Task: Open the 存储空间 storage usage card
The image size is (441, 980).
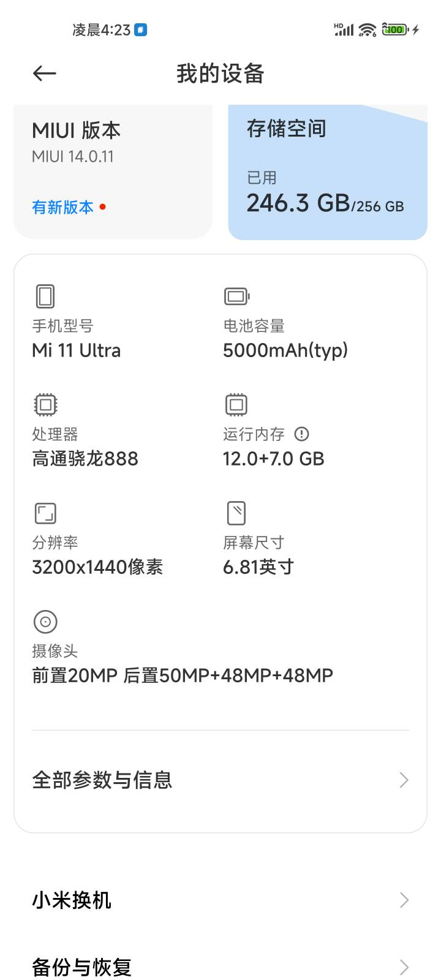Action: coord(328,173)
